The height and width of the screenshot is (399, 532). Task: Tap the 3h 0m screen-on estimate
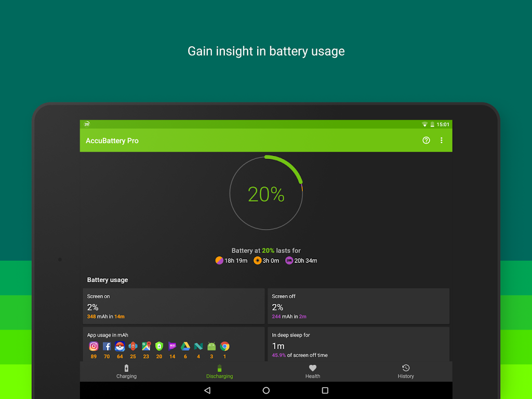(x=271, y=261)
